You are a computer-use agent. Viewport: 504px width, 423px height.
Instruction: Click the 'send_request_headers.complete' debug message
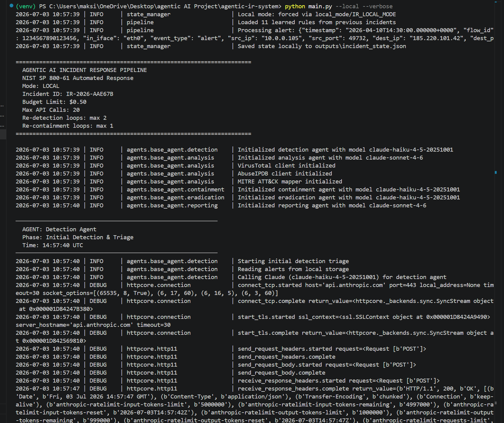pyautogui.click(x=286, y=357)
